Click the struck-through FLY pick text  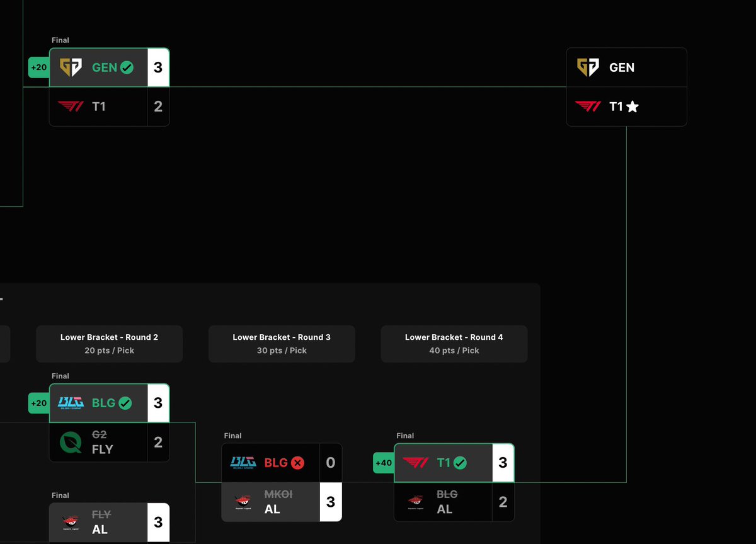click(101, 514)
